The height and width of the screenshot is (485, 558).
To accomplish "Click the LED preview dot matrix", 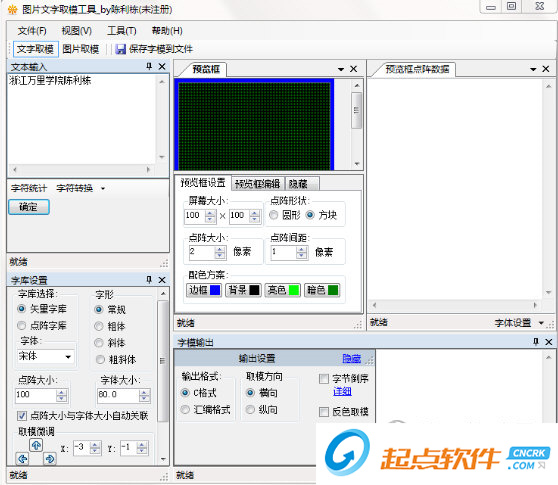I will point(254,126).
